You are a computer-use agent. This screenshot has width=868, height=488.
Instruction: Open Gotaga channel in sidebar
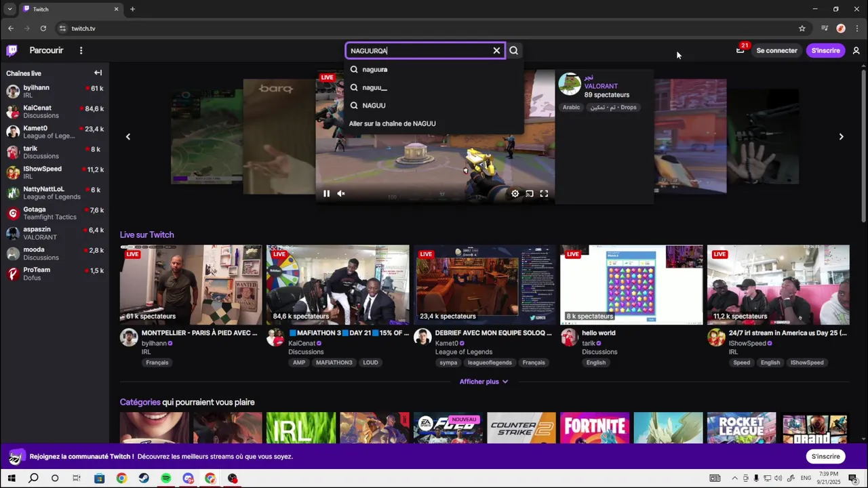55,213
